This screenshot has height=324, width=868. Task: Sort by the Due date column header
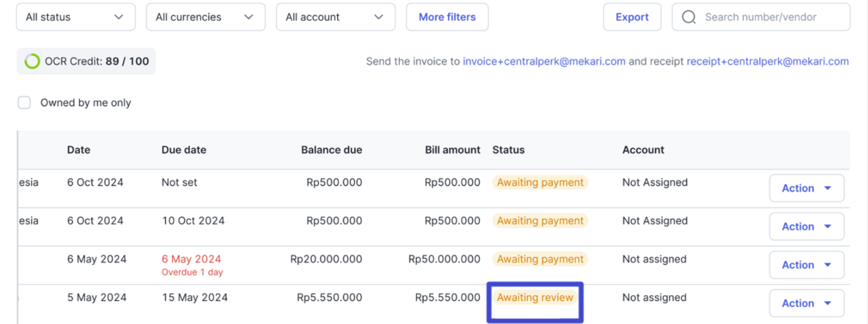(x=184, y=150)
